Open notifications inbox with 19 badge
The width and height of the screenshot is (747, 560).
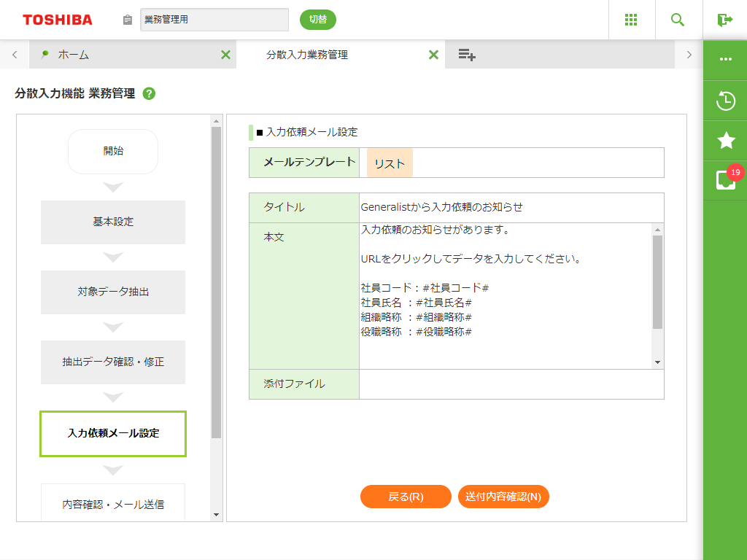click(725, 180)
